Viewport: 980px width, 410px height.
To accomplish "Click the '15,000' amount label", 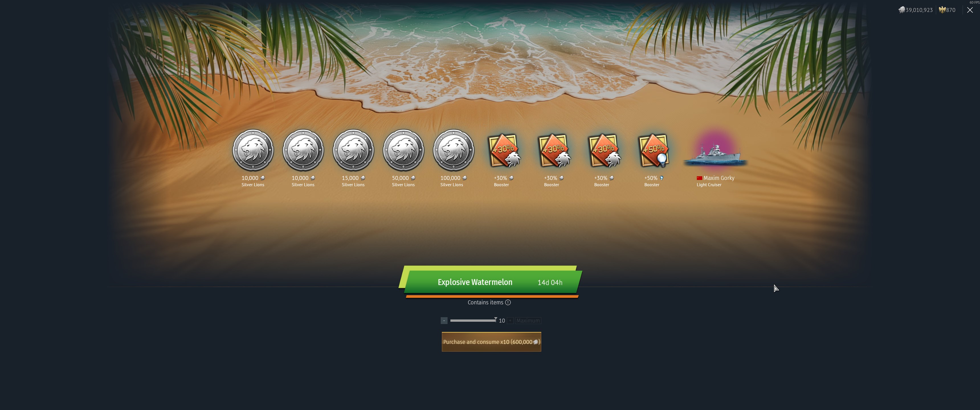I will click(350, 178).
